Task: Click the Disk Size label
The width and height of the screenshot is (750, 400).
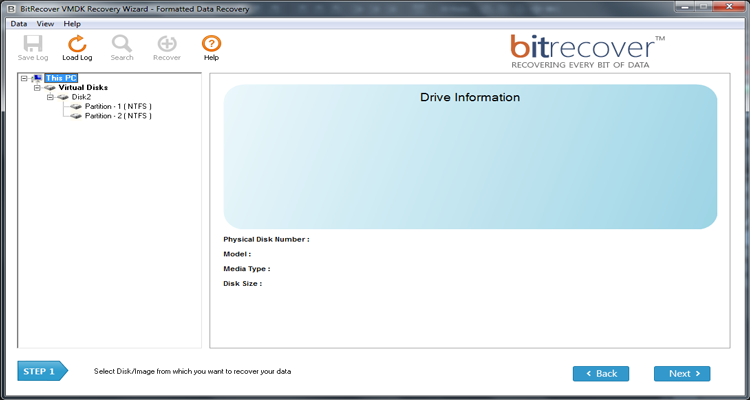Action: [x=242, y=284]
